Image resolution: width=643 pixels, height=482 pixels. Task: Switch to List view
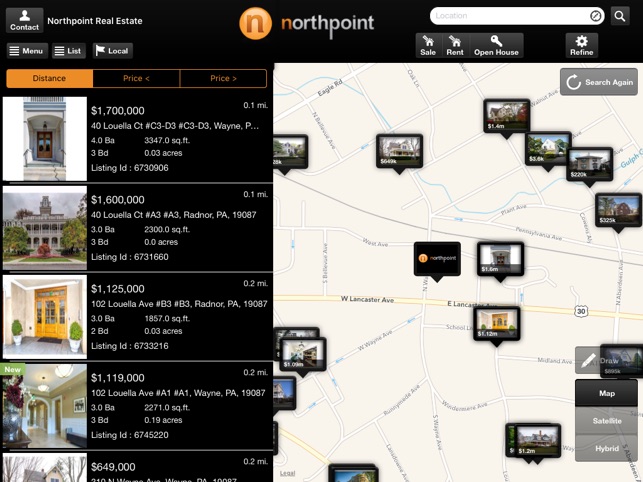coord(68,51)
